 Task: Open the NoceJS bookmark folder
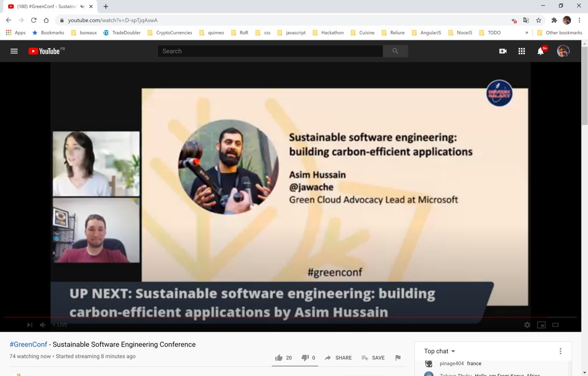(x=460, y=33)
